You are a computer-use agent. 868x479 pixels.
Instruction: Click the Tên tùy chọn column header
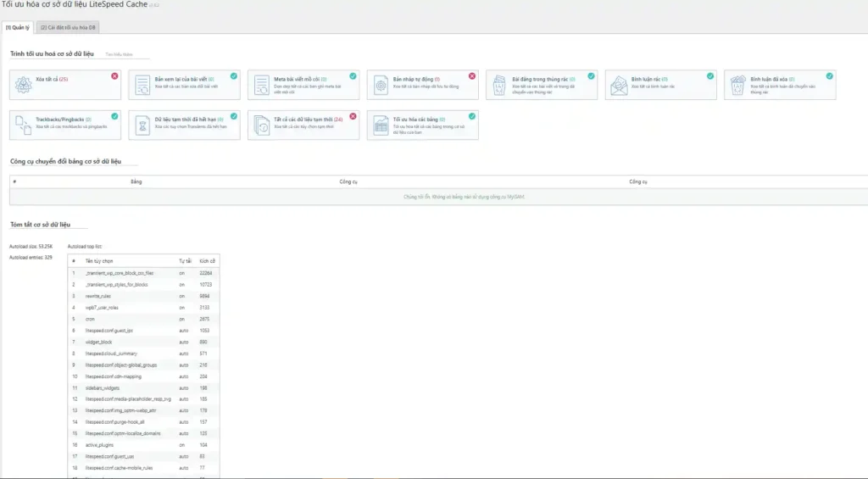(99, 261)
